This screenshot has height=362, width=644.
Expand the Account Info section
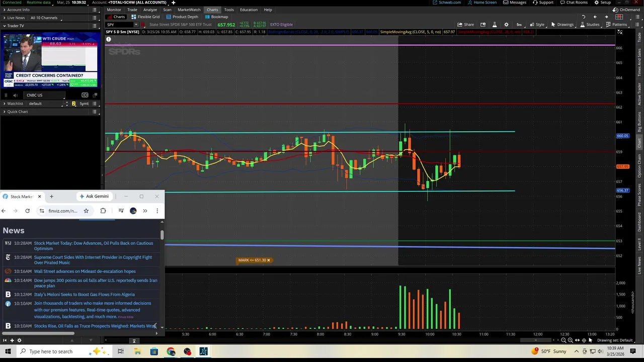(x=4, y=10)
